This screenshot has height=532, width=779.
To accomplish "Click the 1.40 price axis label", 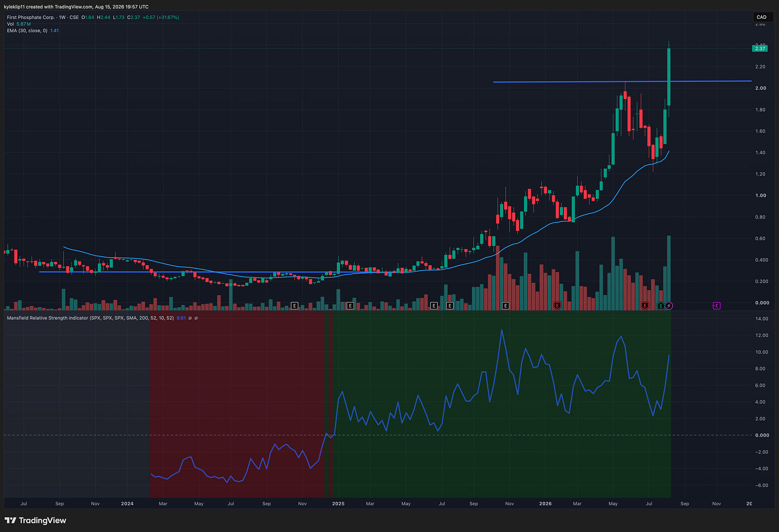I will (760, 152).
